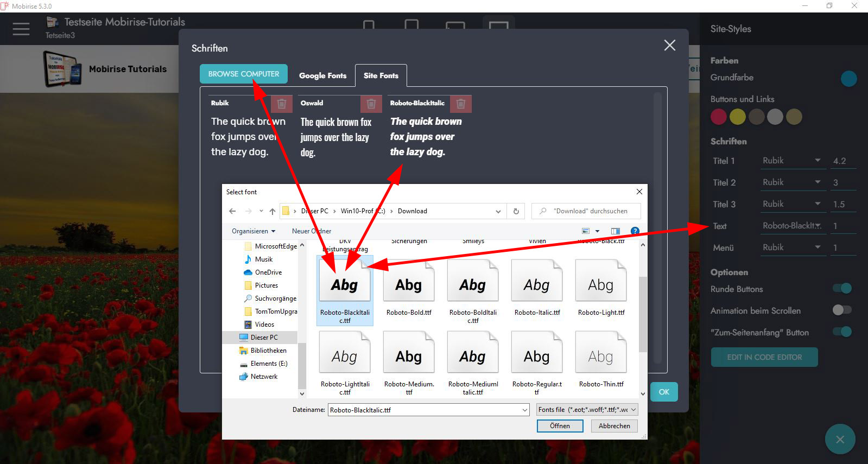Go up one folder level arrow
868x464 pixels.
[x=273, y=212]
